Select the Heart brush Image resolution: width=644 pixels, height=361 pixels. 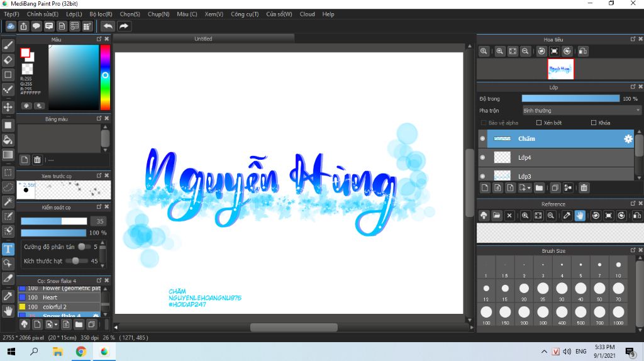click(59, 297)
